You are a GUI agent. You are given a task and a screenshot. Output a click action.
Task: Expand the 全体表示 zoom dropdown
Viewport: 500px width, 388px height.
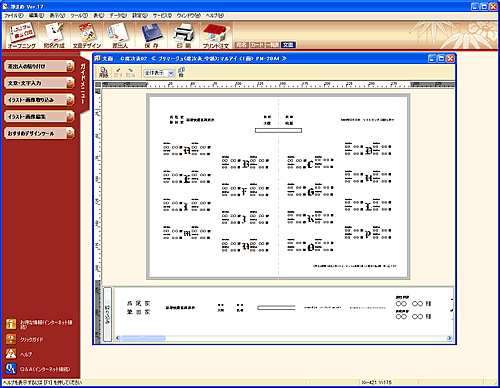(x=171, y=73)
